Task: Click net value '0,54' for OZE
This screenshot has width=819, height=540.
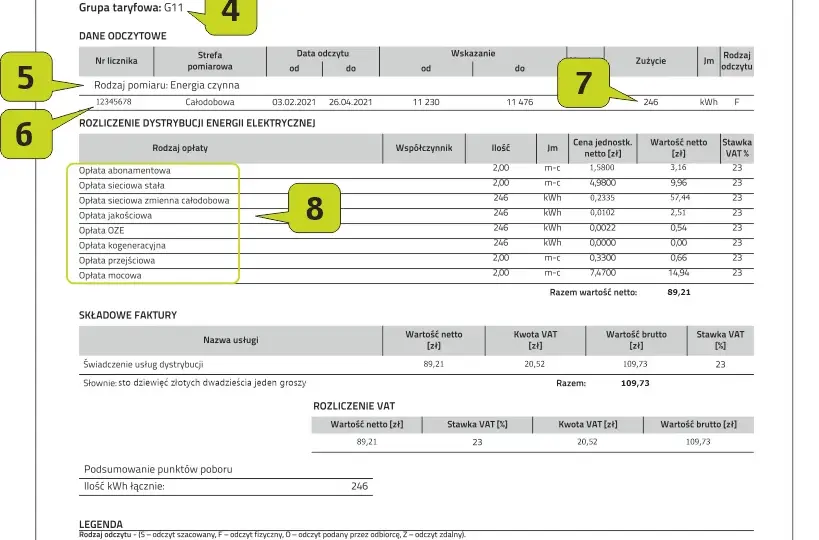Action: click(x=679, y=228)
